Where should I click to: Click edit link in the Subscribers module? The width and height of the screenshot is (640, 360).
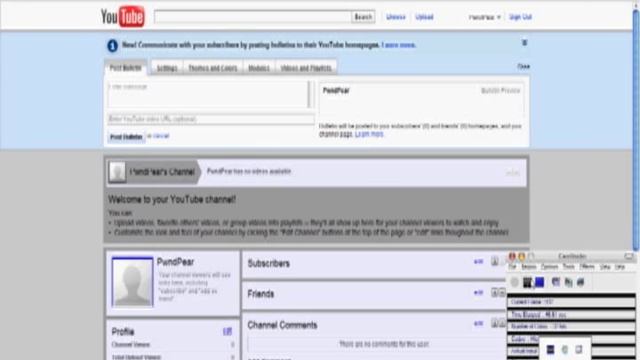coord(478,261)
